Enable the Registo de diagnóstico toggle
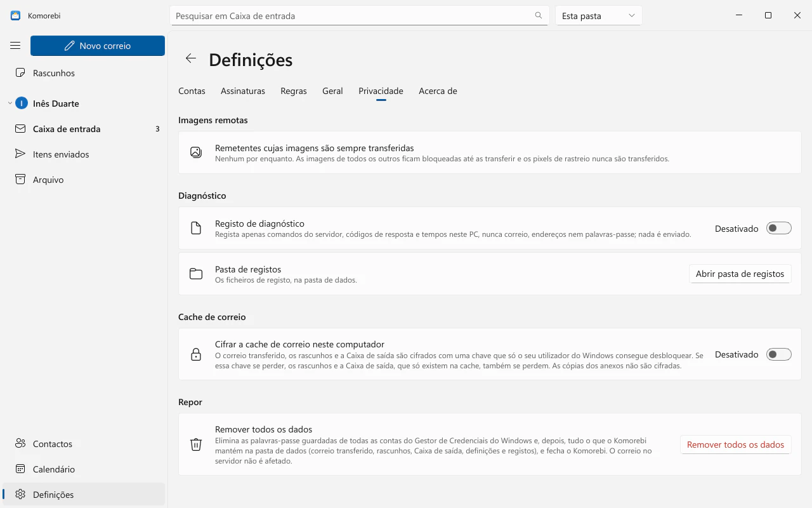The image size is (812, 508). [x=779, y=228]
